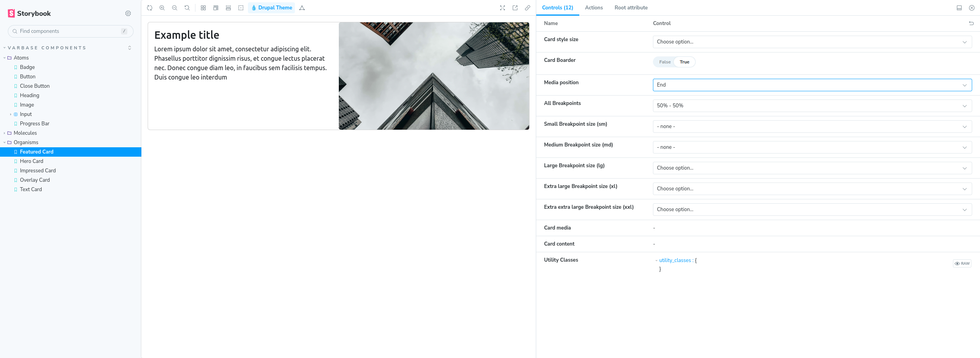Screen dimensions: 980x358
Task: Toggle RAW view for Utility Classes
Action: (x=962, y=264)
